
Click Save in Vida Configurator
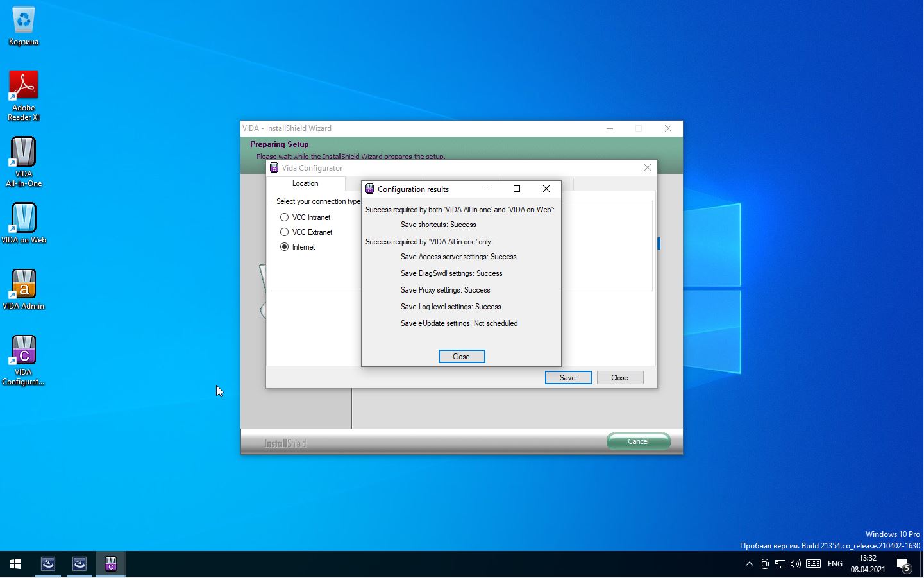pos(568,378)
